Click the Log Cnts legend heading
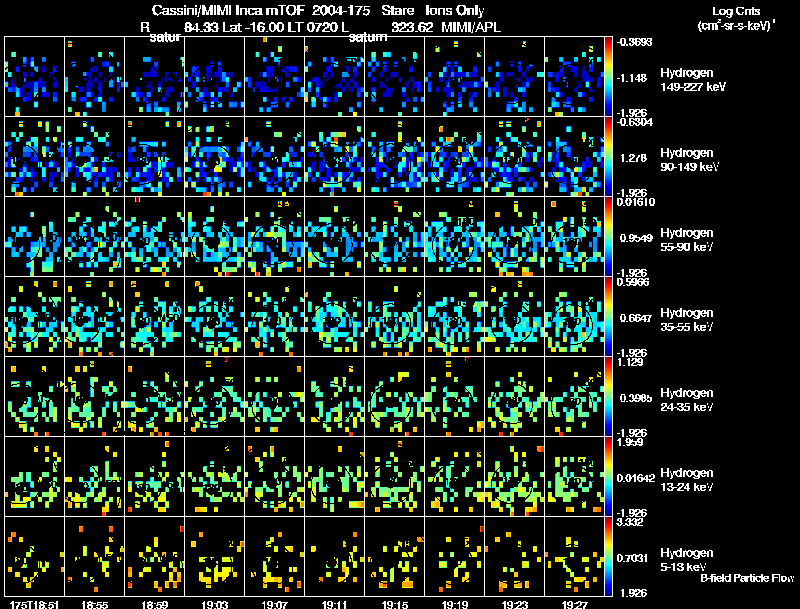The height and width of the screenshot is (609, 800). click(x=736, y=12)
